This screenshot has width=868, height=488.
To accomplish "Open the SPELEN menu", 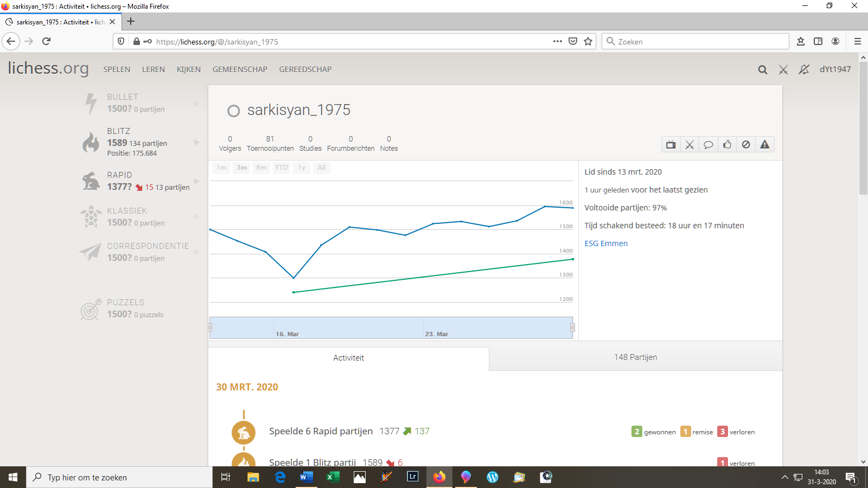I will click(x=117, y=69).
